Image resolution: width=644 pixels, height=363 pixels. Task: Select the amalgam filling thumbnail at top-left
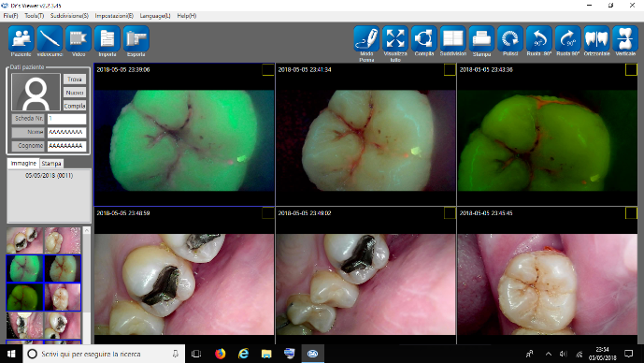coord(24,240)
